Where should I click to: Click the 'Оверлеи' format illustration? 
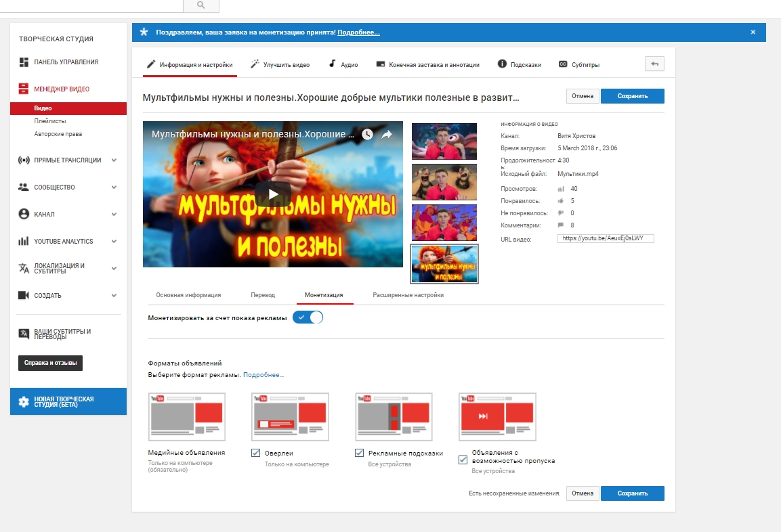(x=291, y=416)
